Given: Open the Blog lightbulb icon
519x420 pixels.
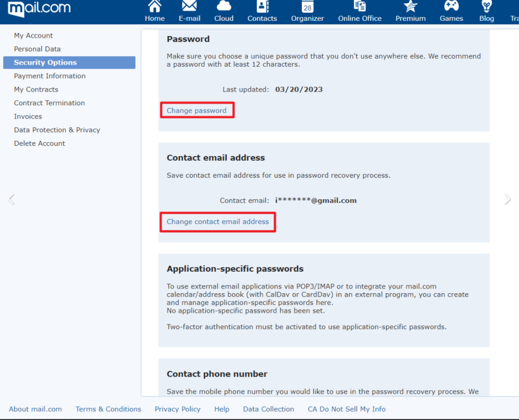Looking at the screenshot, I should [x=486, y=6].
